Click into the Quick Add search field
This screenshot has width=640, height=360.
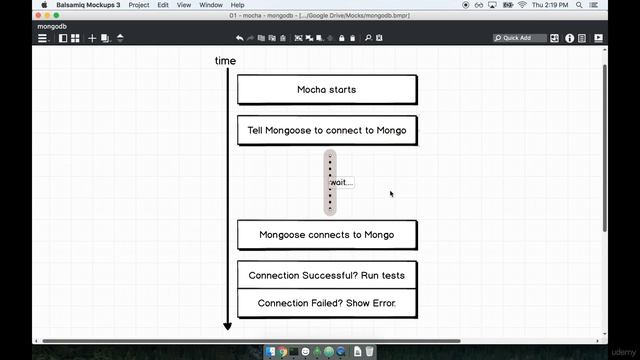pos(520,38)
